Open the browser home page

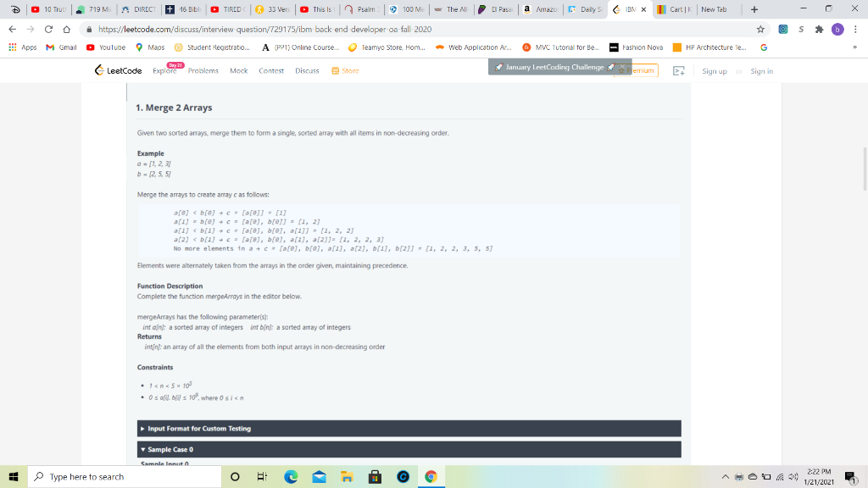66,30
